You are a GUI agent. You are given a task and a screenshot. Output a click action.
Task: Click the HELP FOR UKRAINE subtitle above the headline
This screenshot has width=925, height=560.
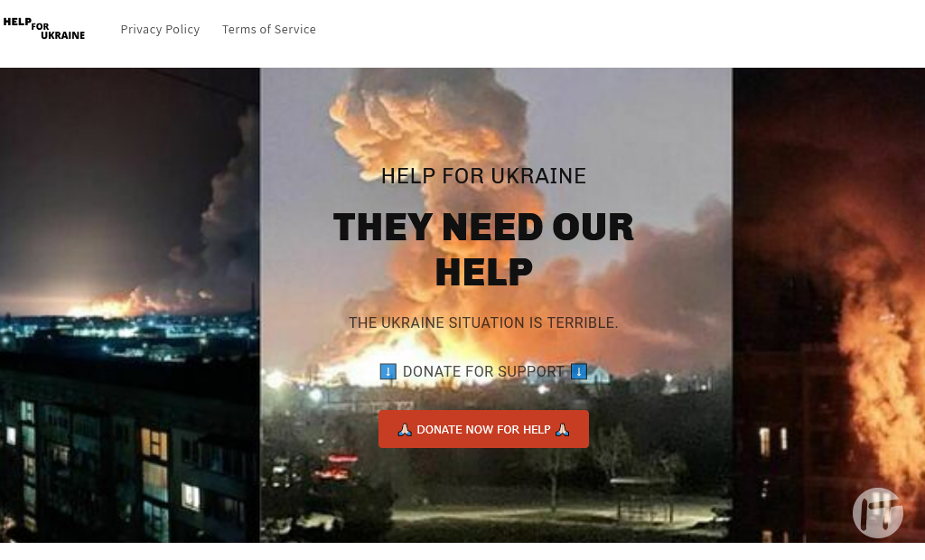(x=484, y=176)
